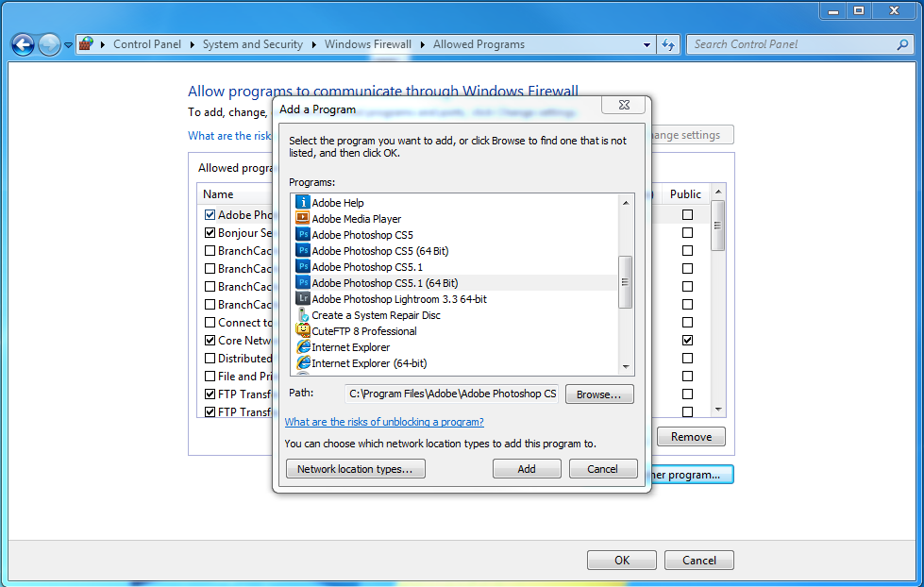Check Public box in Adobe Pho... row

pyautogui.click(x=687, y=214)
